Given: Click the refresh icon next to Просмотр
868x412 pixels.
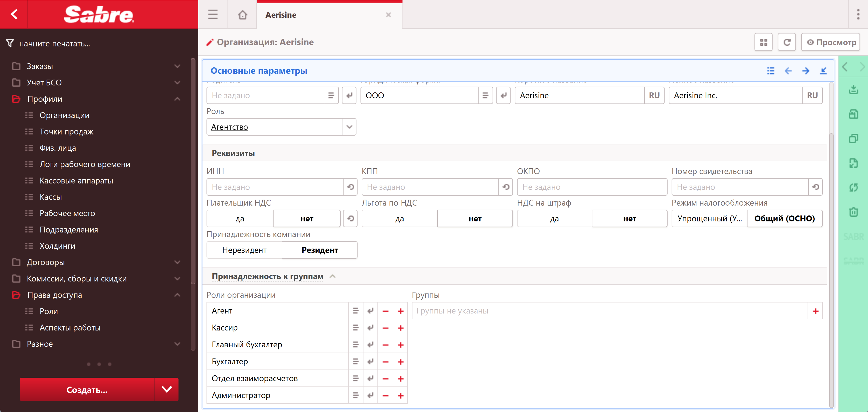Looking at the screenshot, I should (x=787, y=42).
